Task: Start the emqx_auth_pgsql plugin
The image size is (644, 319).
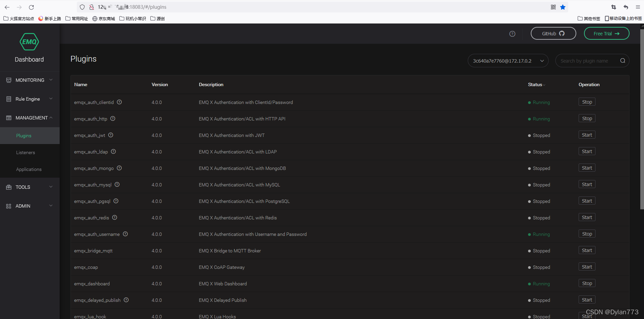Action: click(587, 201)
